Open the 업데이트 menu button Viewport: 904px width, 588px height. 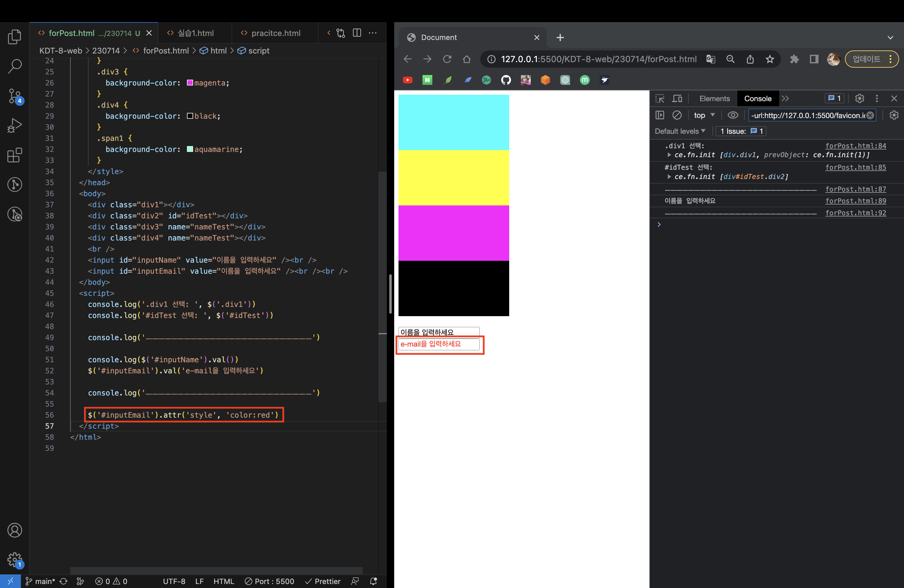871,59
